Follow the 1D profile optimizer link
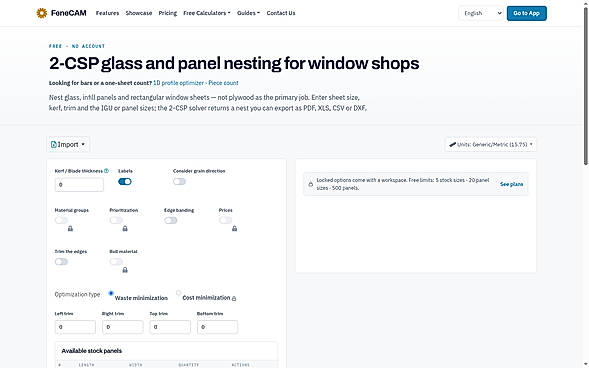589x368 pixels. 178,83
